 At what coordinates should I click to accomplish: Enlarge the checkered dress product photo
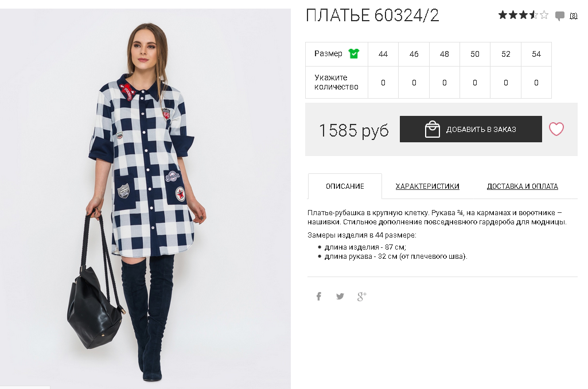[145, 199]
